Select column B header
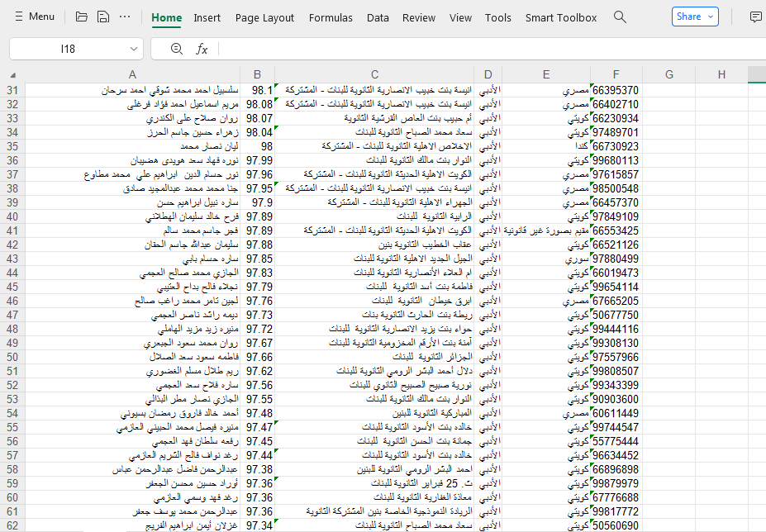 point(257,75)
